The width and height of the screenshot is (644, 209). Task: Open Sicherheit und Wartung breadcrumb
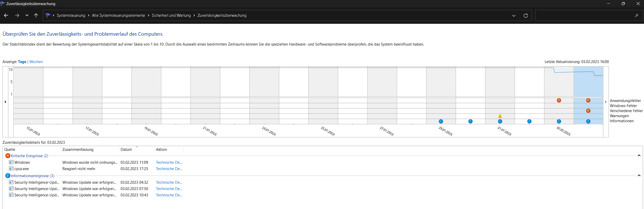click(x=171, y=15)
